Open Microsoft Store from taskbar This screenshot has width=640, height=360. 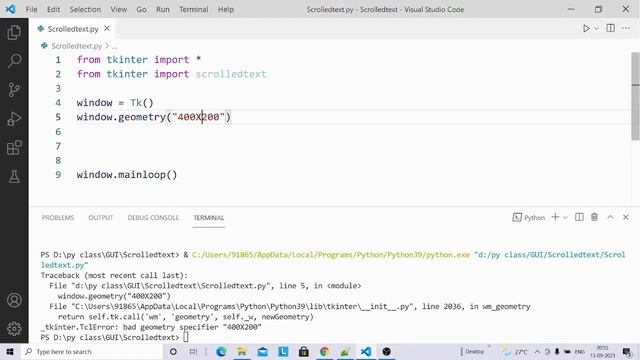tap(304, 351)
